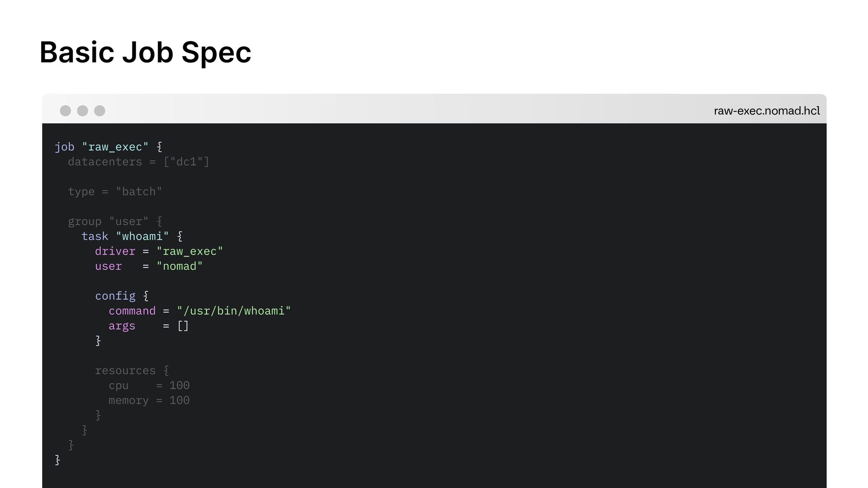This screenshot has width=868, height=488.
Task: Click the command attribute name
Action: point(132,311)
